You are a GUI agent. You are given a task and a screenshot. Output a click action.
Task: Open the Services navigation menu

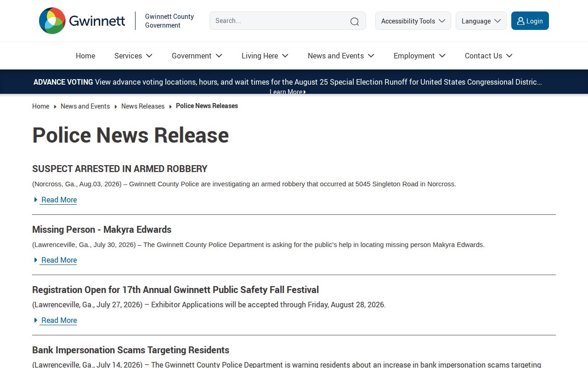(x=128, y=56)
